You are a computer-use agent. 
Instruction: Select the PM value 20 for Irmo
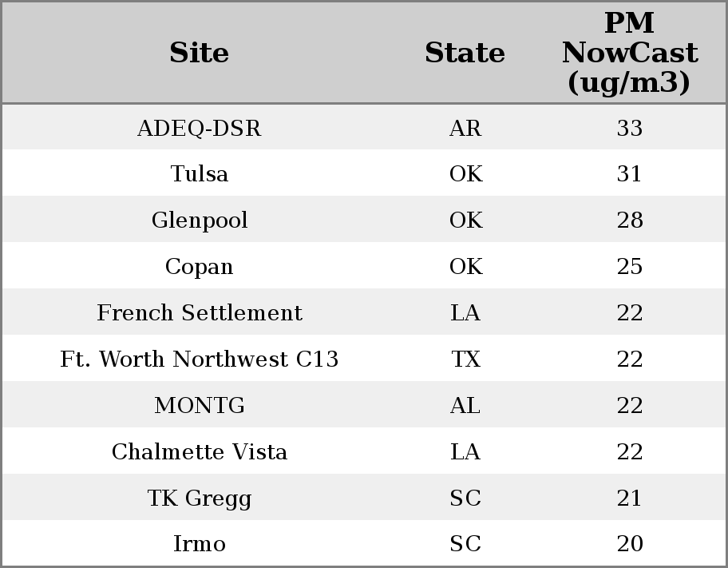629,544
